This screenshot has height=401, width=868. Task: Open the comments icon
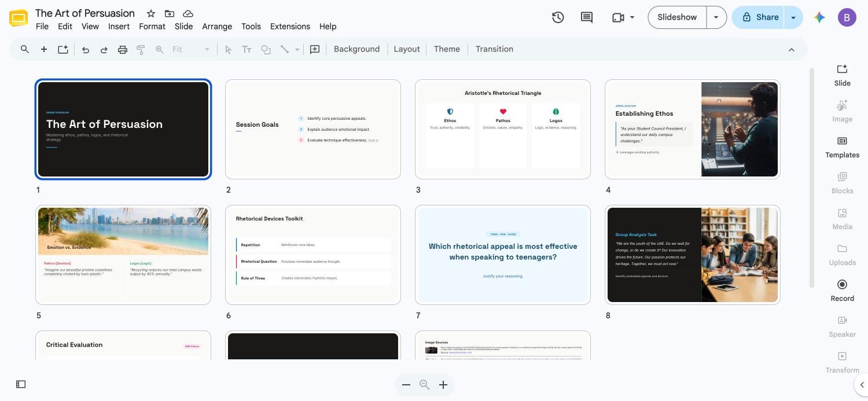587,17
